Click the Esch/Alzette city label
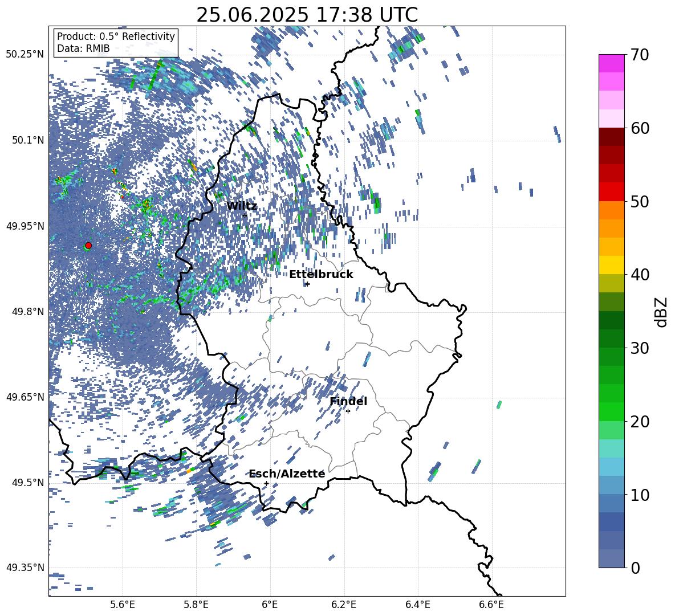This screenshot has height=616, width=675. 287,474
